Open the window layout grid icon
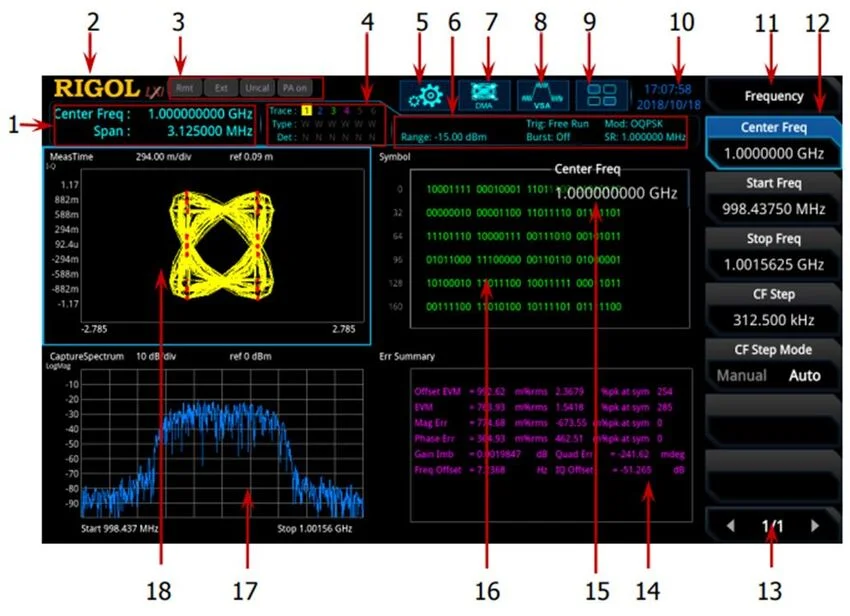Image resolution: width=850 pixels, height=616 pixels. [601, 96]
